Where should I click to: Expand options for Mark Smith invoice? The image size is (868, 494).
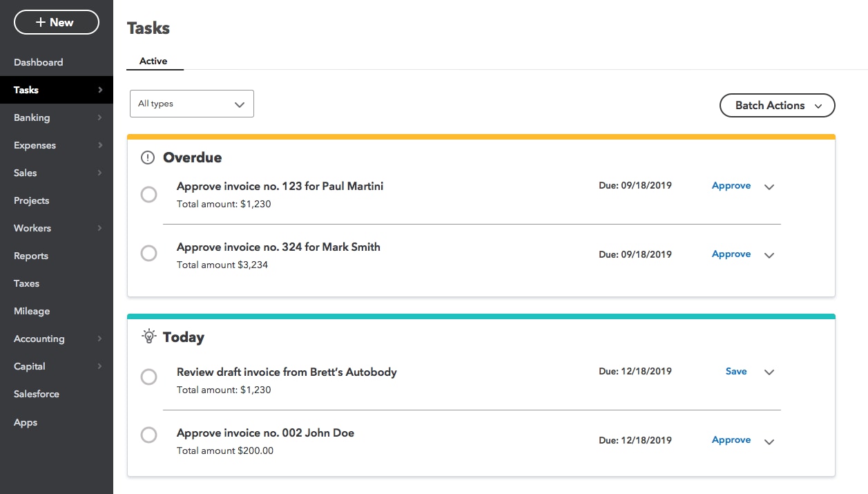(x=769, y=255)
